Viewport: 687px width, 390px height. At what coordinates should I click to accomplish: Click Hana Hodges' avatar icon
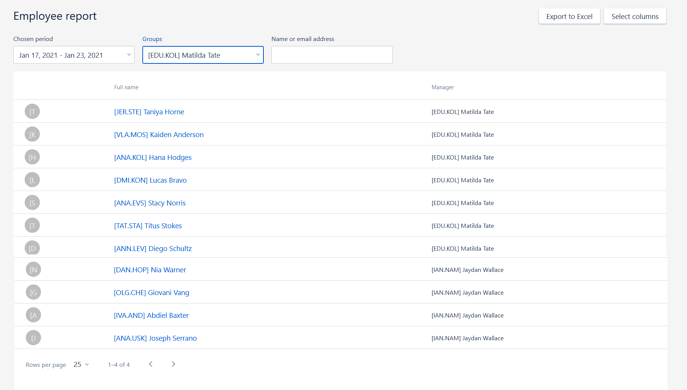coord(32,157)
